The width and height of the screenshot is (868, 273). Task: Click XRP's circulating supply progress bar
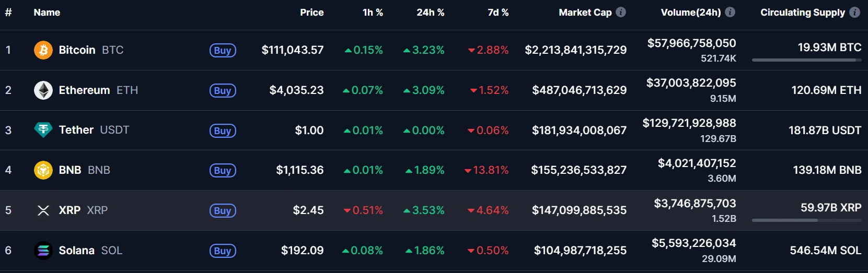point(806,220)
